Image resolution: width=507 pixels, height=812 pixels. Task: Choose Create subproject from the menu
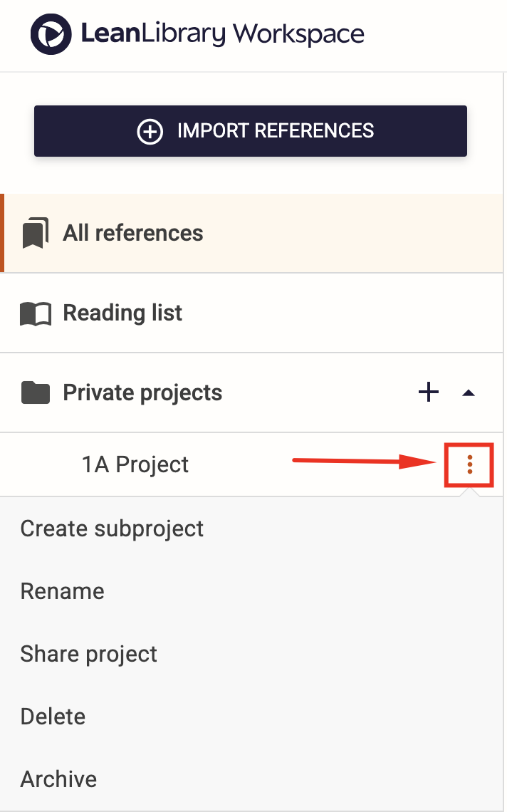112,529
